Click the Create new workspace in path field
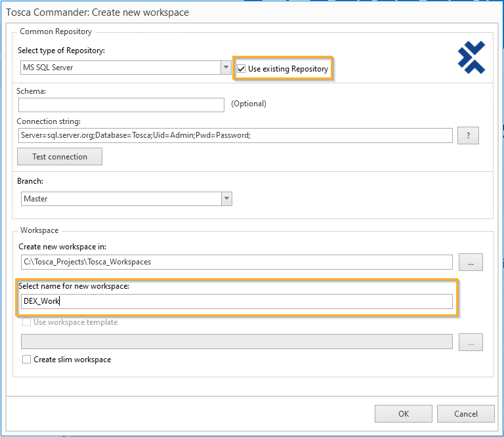The width and height of the screenshot is (504, 437). coord(235,262)
